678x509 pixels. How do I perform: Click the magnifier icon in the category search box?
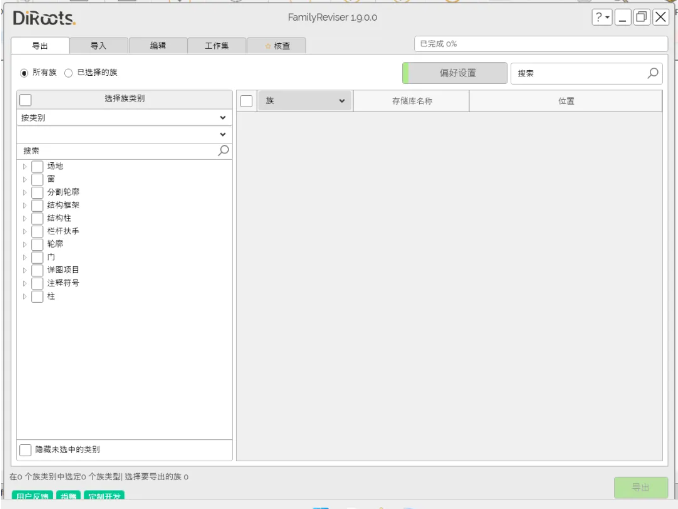click(x=223, y=150)
